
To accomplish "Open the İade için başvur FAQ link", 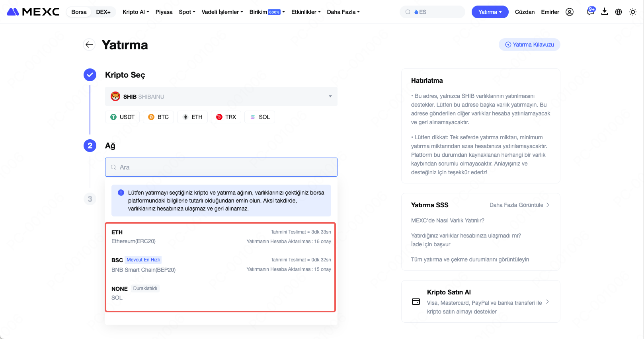I will (431, 244).
